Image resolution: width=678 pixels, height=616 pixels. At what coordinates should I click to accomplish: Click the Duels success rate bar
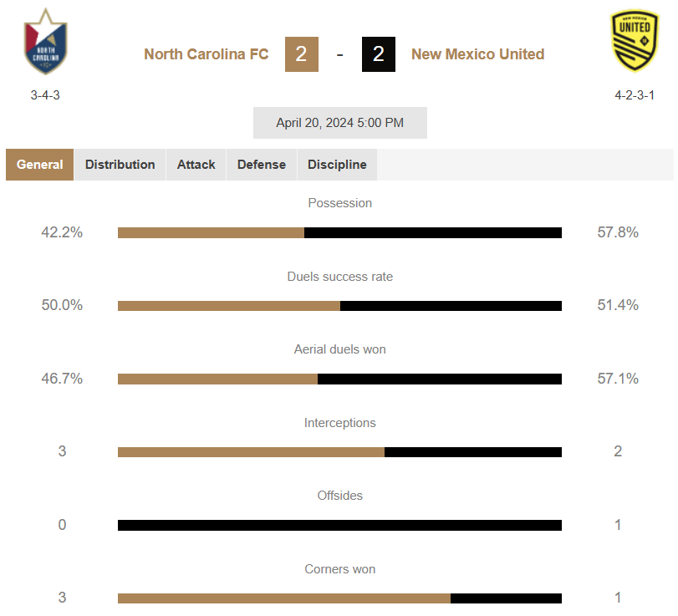click(340, 306)
